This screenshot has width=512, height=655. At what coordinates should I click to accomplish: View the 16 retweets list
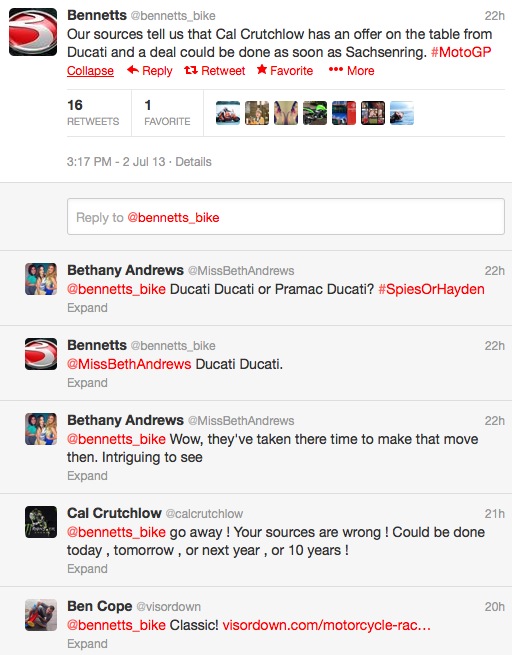point(93,113)
